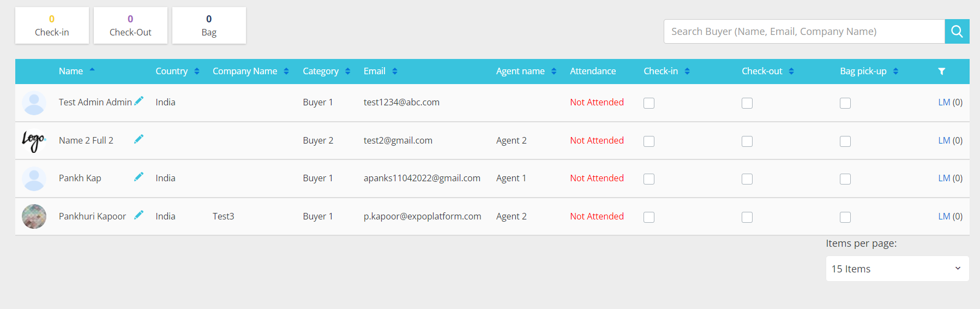980x309 pixels.
Task: Select the Check-Out counter tab
Action: point(130,26)
